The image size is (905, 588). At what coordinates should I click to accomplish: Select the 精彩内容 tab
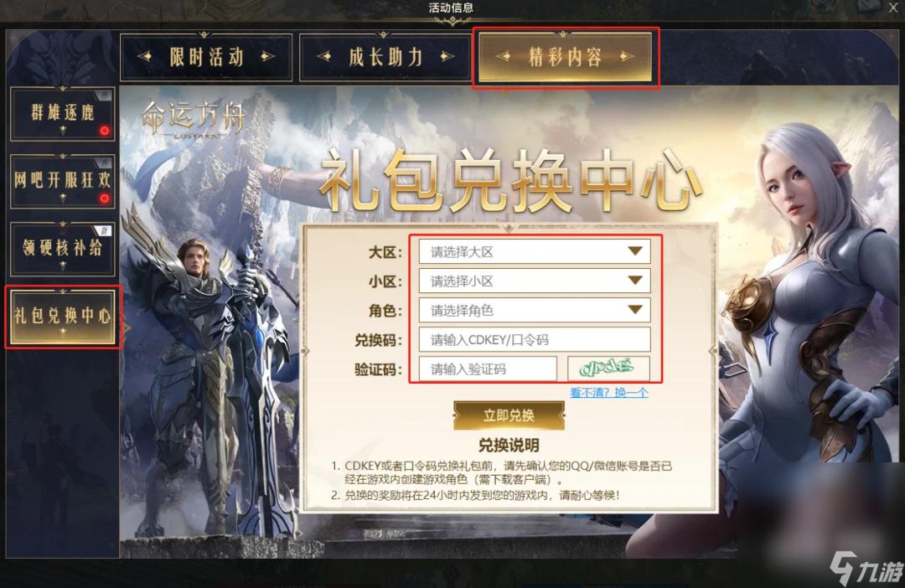coord(565,57)
